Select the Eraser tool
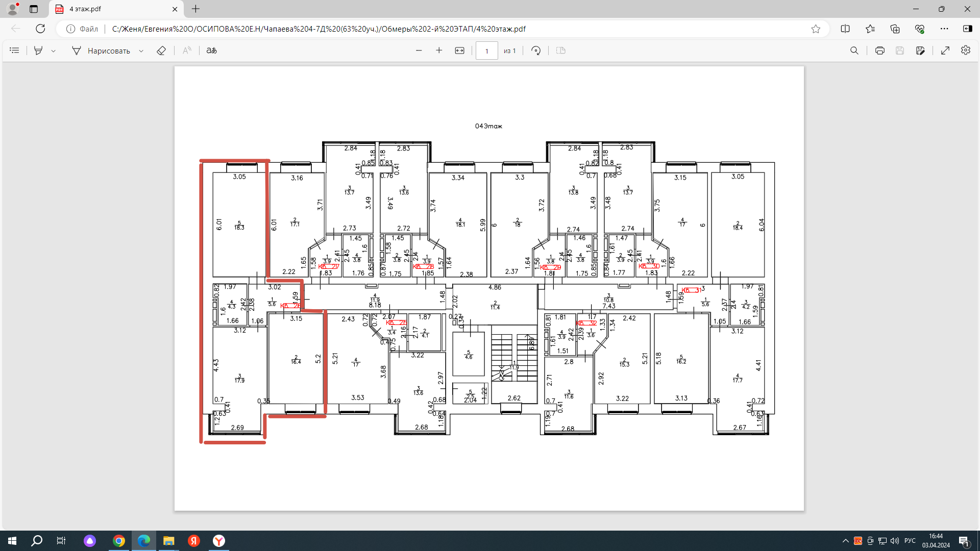The height and width of the screenshot is (551, 980). 161,51
